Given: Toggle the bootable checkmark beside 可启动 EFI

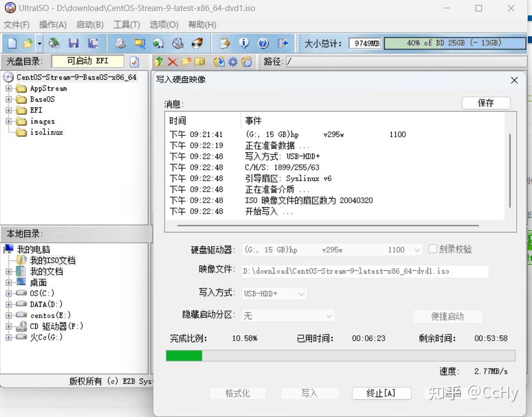Looking at the screenshot, I should tap(135, 62).
